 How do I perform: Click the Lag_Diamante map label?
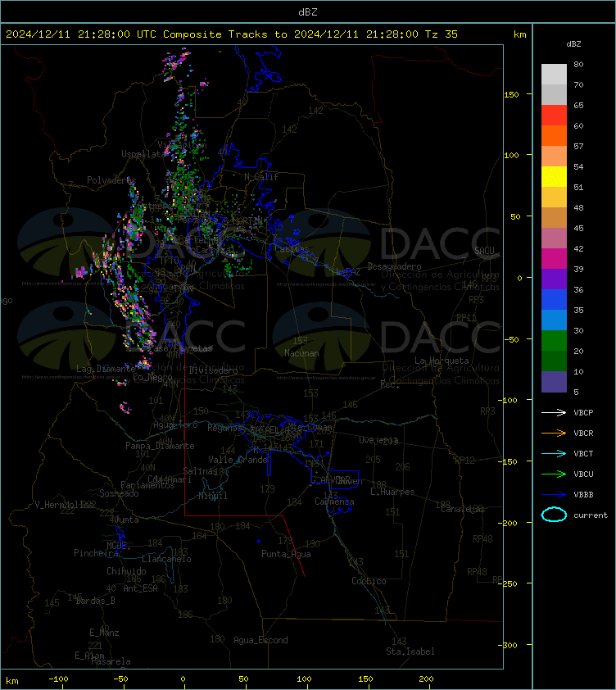[106, 368]
